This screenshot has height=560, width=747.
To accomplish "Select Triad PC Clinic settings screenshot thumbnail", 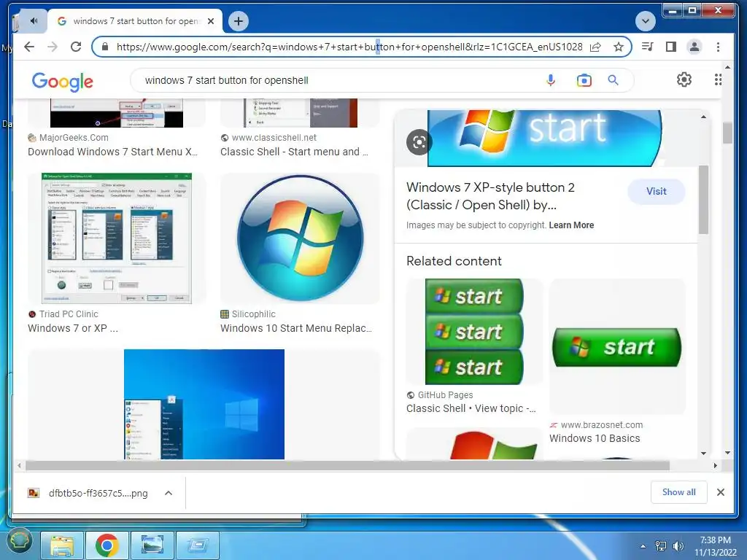I will coord(117,238).
